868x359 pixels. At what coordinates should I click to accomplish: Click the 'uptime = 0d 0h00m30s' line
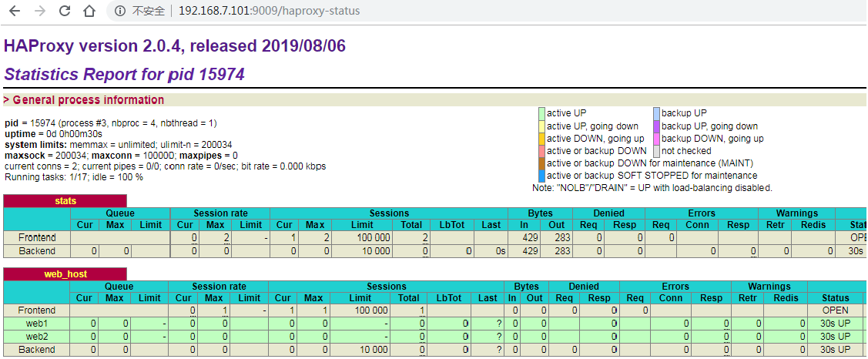click(53, 134)
